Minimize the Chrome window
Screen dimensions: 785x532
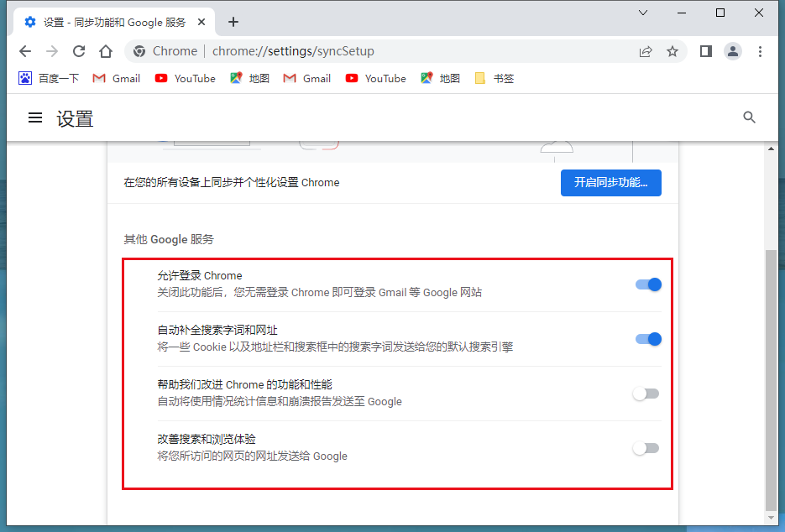coord(682,13)
